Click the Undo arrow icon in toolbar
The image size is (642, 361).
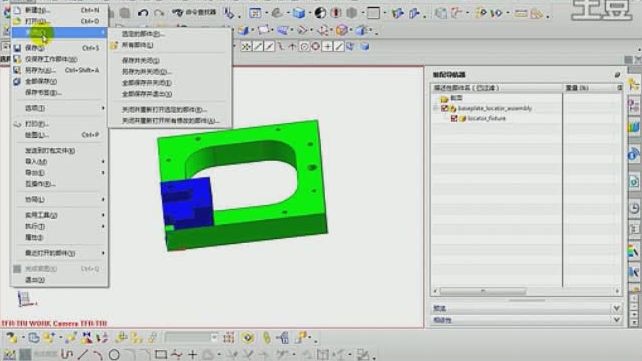[x=142, y=13]
